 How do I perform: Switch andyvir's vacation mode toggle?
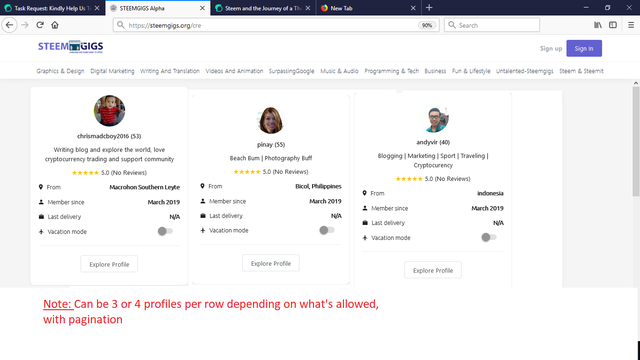[489, 237]
